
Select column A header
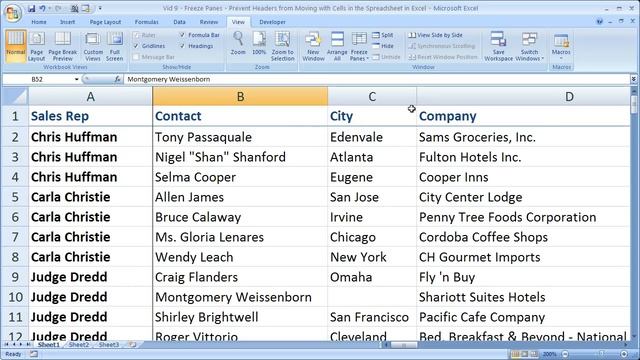90,97
